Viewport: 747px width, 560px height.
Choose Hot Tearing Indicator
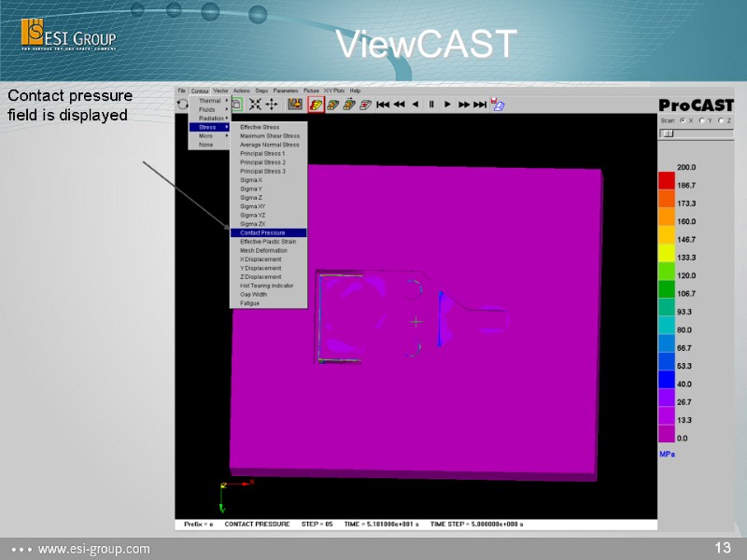coord(269,286)
